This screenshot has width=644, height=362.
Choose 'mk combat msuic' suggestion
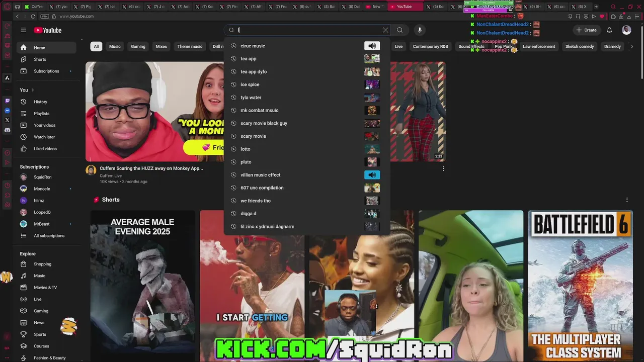(x=307, y=110)
